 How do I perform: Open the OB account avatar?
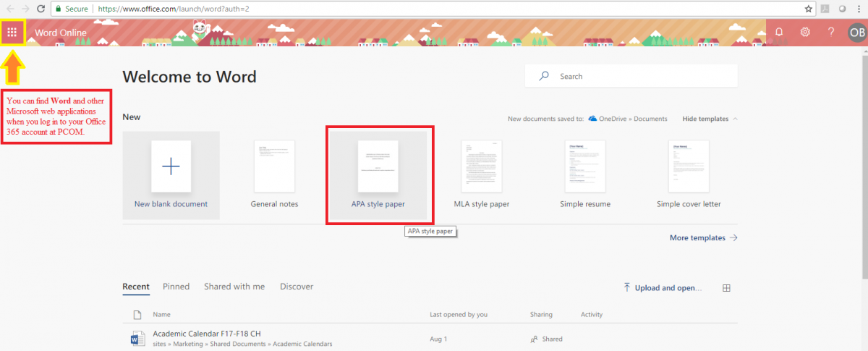pos(856,33)
